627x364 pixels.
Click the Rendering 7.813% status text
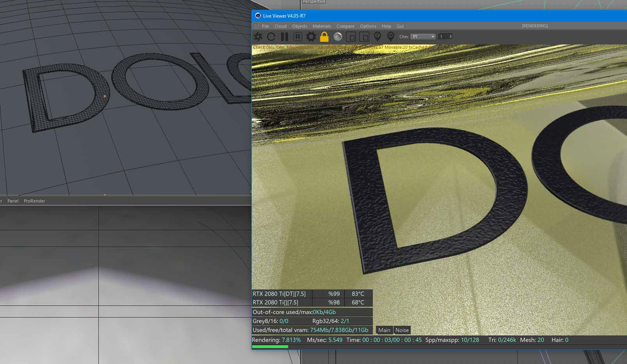click(276, 340)
